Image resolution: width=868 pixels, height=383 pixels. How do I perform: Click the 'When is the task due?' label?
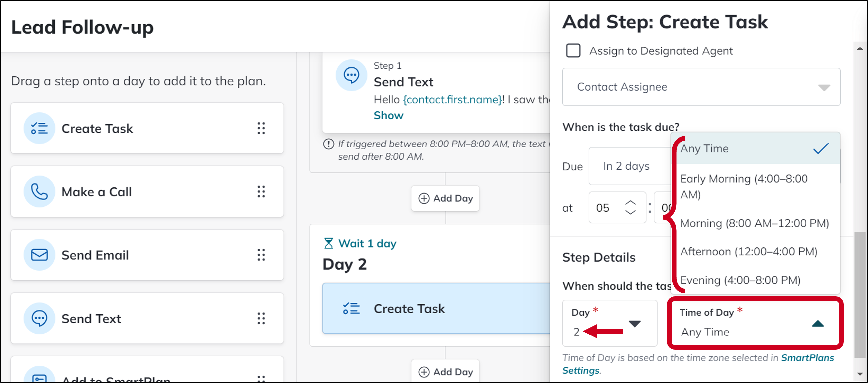[x=621, y=127]
